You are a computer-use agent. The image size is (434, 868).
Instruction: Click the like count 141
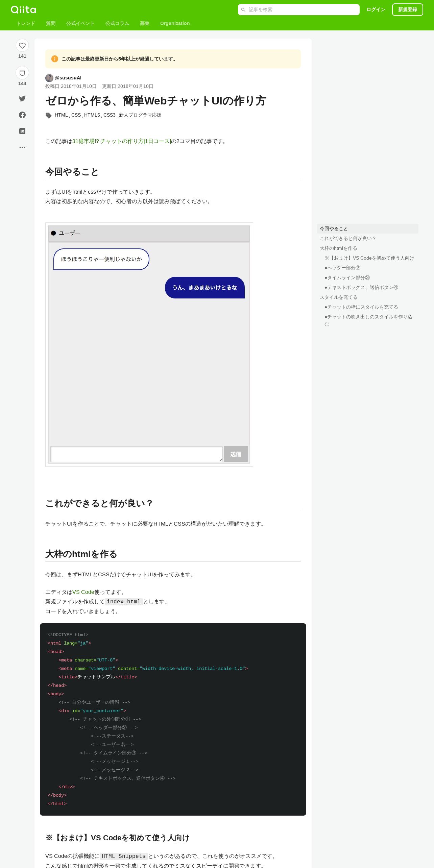(x=22, y=56)
